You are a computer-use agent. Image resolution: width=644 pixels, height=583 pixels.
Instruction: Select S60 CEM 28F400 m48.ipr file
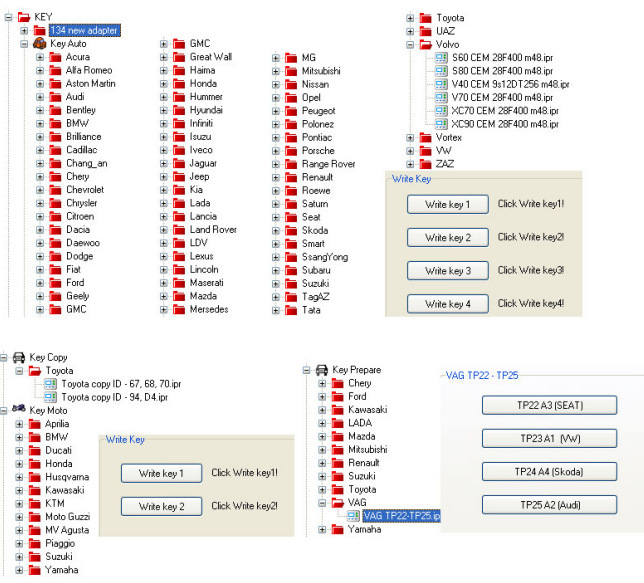click(502, 58)
